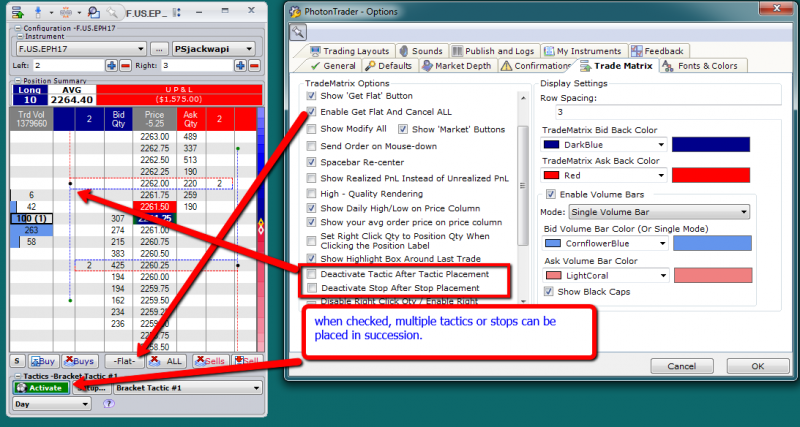
Task: Decrease Left quantity with red minus
Action: [126, 65]
